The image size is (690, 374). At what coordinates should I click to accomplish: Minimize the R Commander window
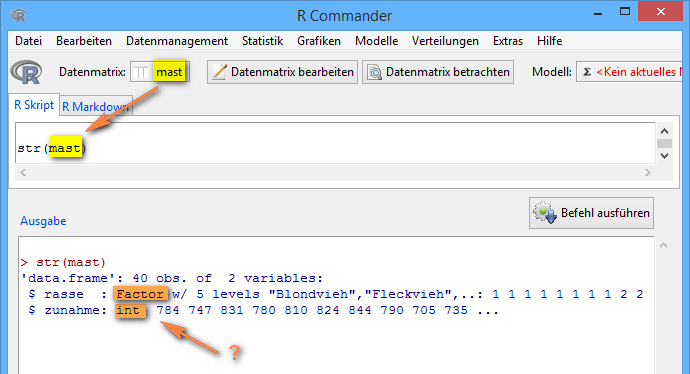point(598,13)
